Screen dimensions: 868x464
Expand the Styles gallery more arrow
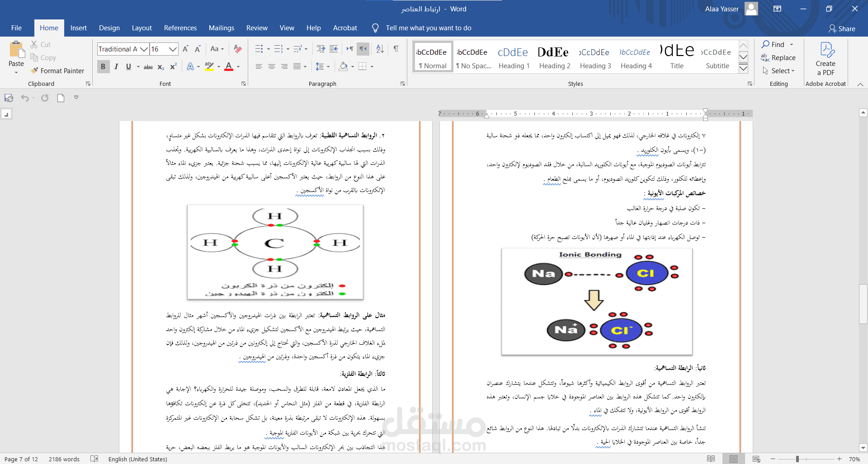pos(743,68)
